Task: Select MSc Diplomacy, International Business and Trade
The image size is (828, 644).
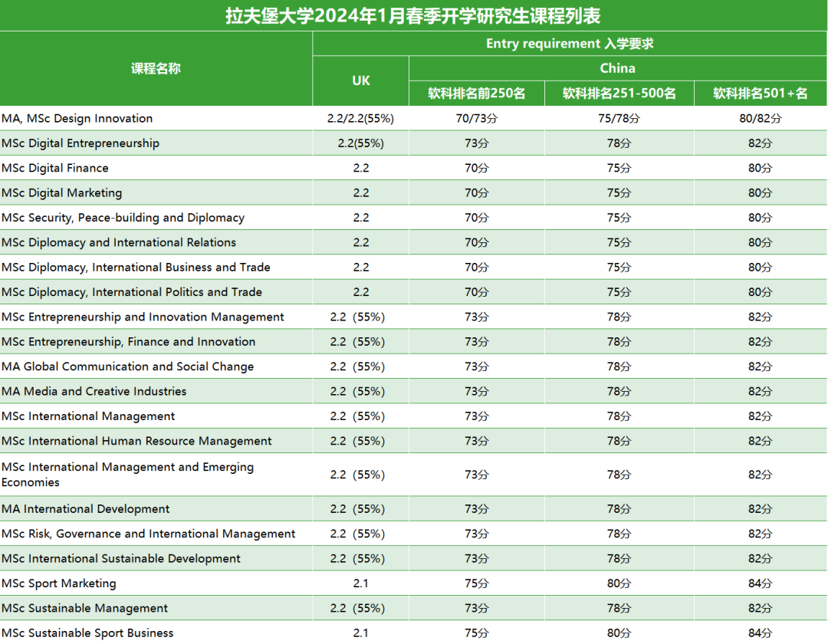Action: (136, 267)
